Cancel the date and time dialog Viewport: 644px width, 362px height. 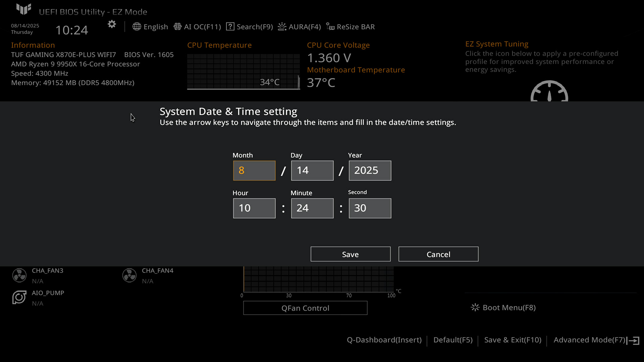click(438, 254)
